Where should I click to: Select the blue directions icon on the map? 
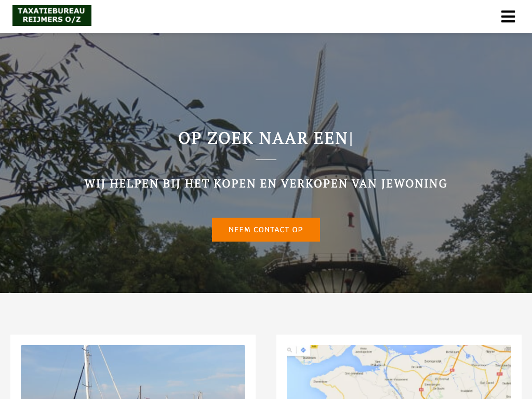click(x=303, y=350)
